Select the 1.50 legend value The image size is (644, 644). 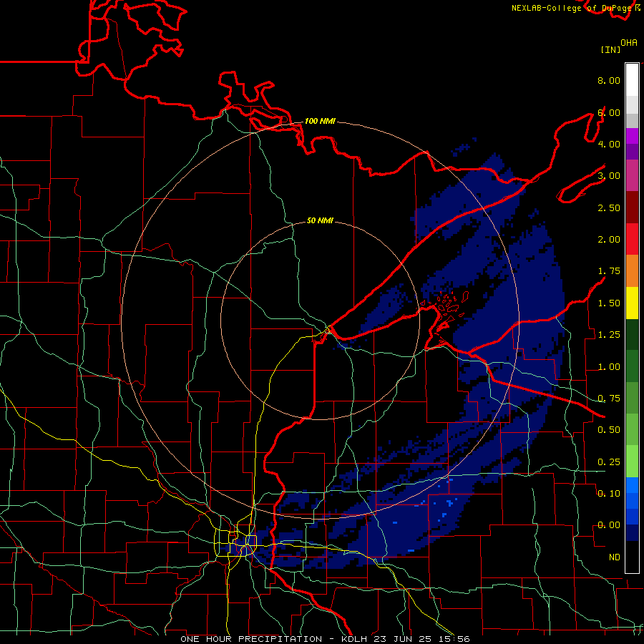pos(609,303)
